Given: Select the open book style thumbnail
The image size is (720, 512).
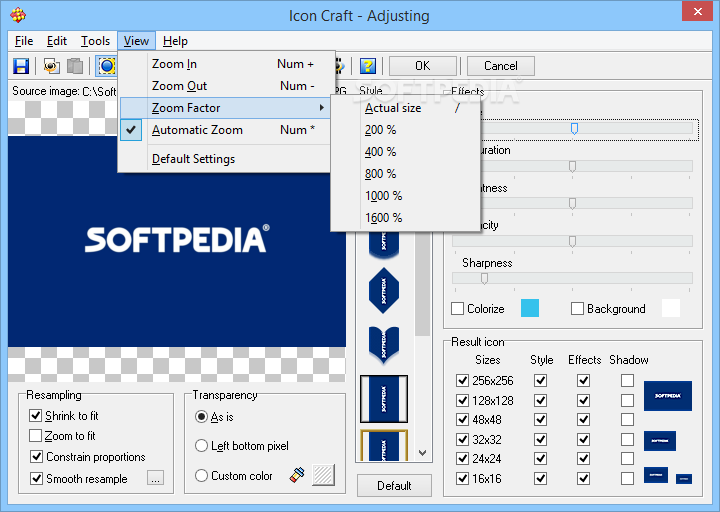Looking at the screenshot, I should [x=384, y=345].
